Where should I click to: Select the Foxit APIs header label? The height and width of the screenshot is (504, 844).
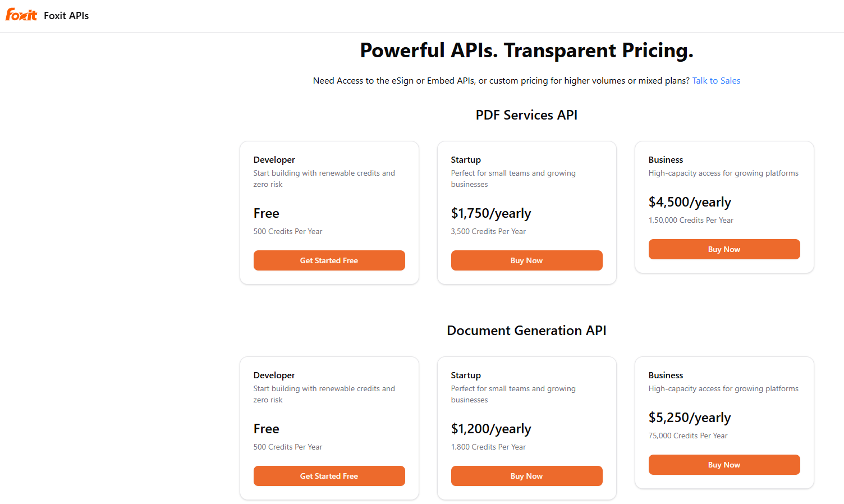click(x=66, y=15)
